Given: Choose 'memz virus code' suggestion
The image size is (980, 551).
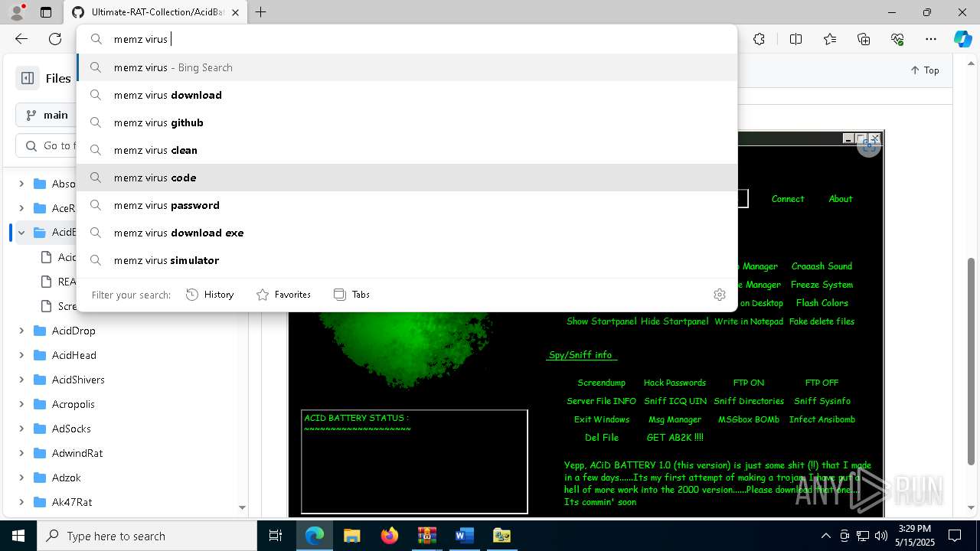Looking at the screenshot, I should coord(407,178).
